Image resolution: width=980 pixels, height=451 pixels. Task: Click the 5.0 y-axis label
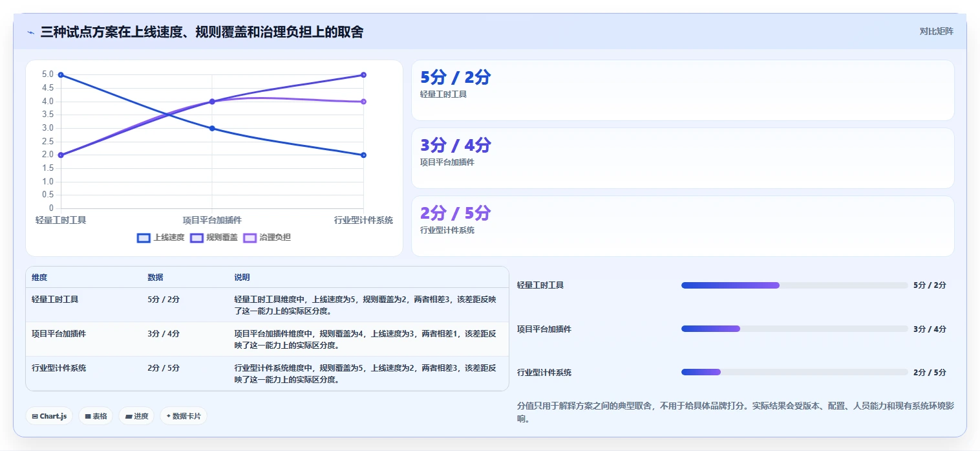[48, 74]
